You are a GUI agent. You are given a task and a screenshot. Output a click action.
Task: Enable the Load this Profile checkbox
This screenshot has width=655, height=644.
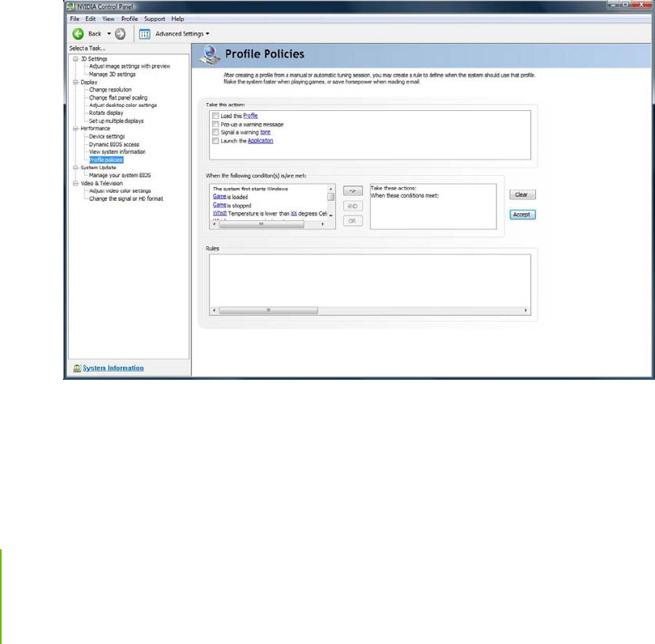pos(215,116)
